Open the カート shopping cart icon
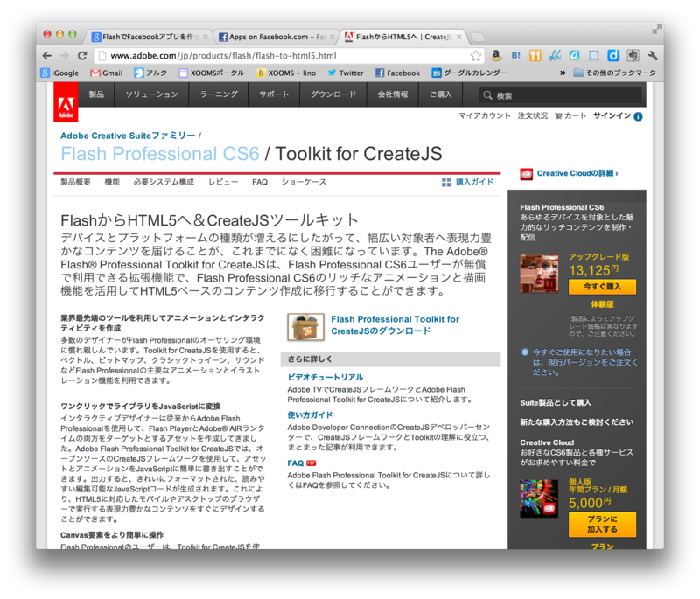Viewport: 700px width, 599px height. [x=558, y=115]
